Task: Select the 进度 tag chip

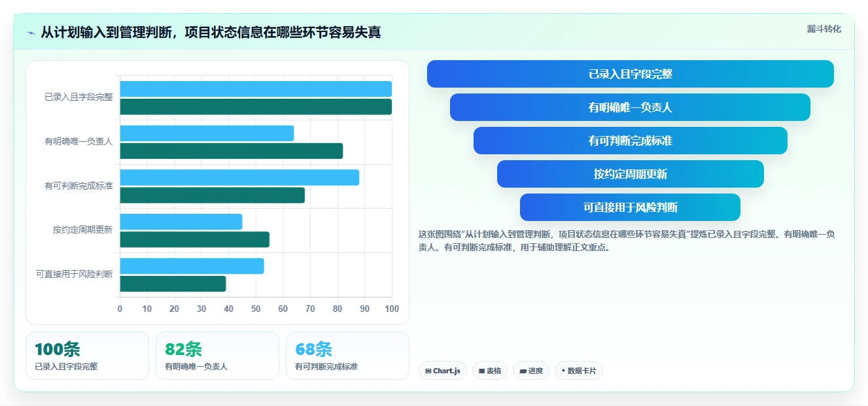Action: tap(531, 371)
